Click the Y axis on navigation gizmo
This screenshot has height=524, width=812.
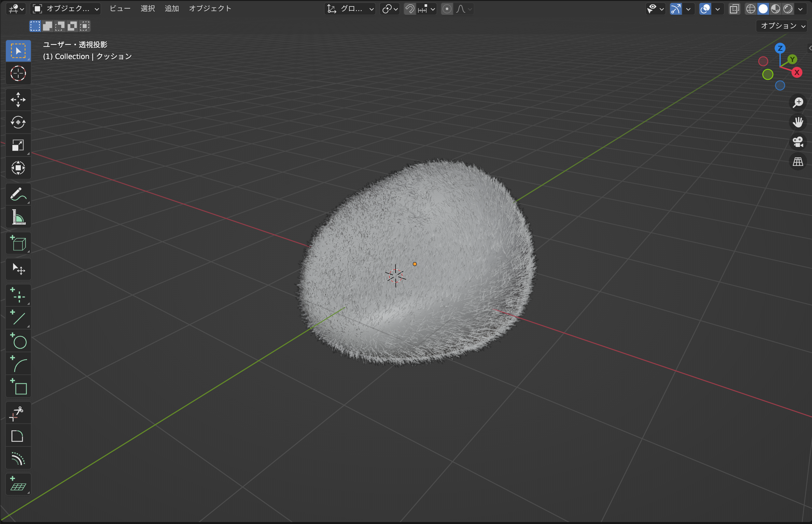click(792, 59)
